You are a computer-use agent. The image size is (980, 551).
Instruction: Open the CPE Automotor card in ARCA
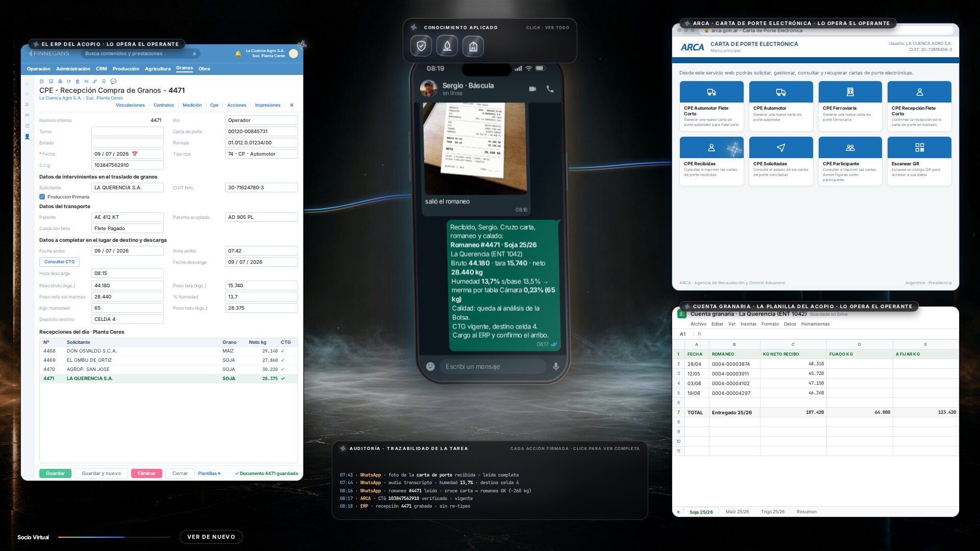tap(781, 106)
